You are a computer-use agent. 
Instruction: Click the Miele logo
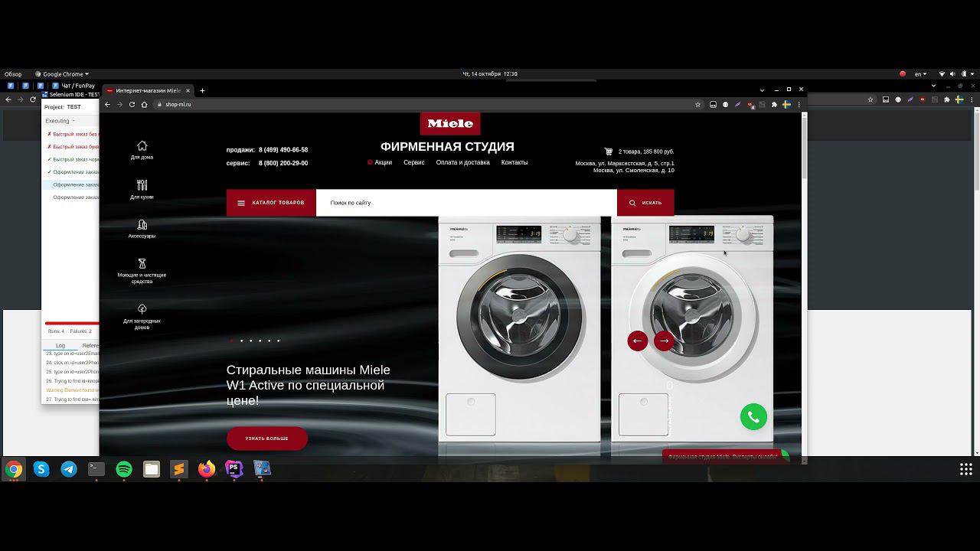coord(450,123)
